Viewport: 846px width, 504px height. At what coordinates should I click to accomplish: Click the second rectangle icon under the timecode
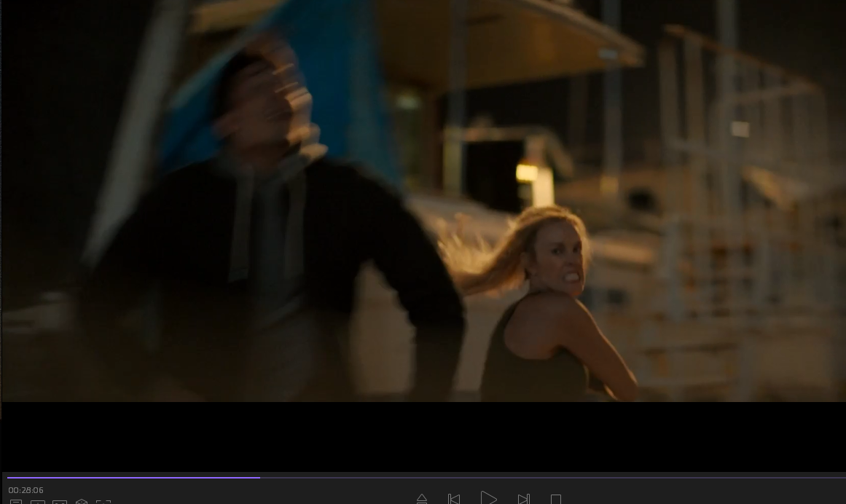pyautogui.click(x=38, y=501)
